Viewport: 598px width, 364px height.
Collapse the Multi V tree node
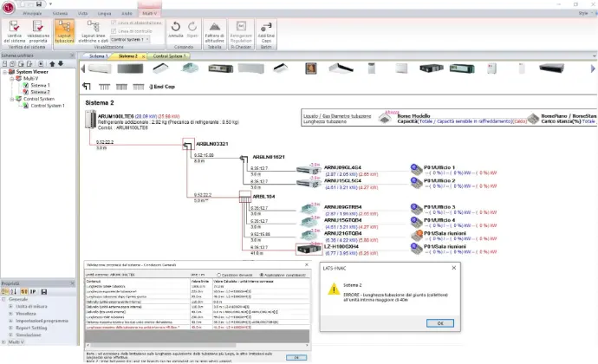pyautogui.click(x=11, y=79)
